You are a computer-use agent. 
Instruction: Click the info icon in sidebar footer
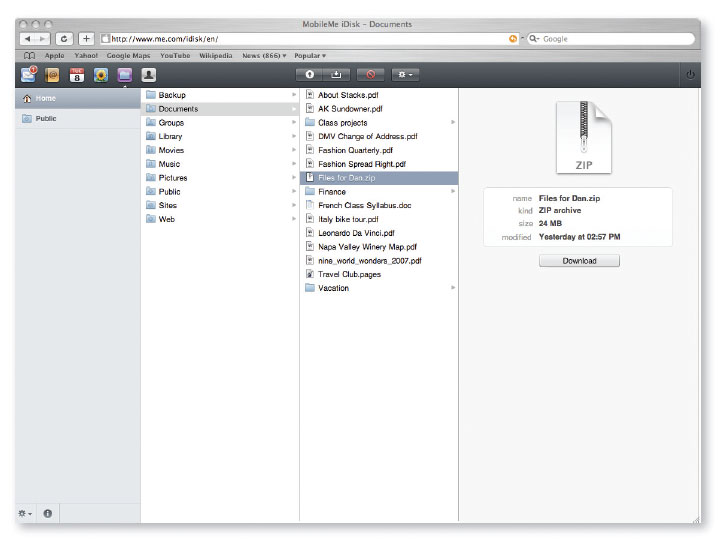click(47, 513)
